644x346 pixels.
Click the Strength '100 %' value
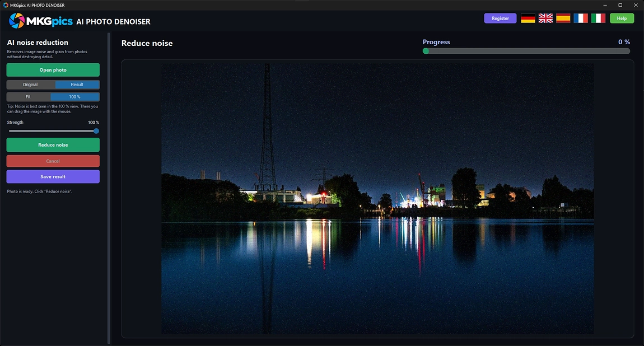tap(93, 122)
